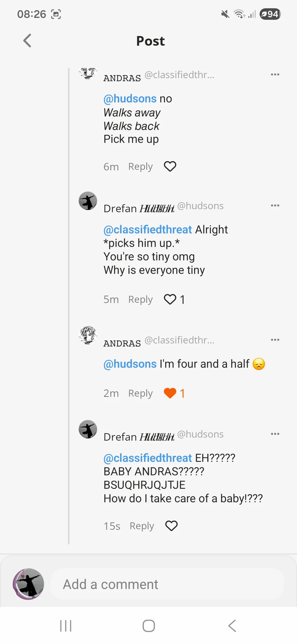Open Drefan's avatar on "Alright" comment

click(x=88, y=201)
